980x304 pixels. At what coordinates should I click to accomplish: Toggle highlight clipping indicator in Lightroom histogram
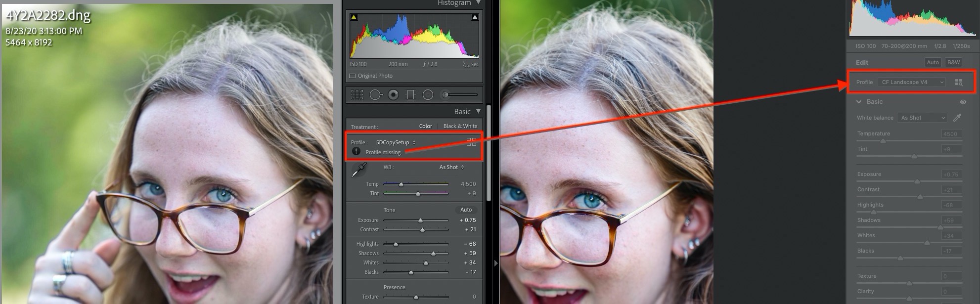click(475, 17)
